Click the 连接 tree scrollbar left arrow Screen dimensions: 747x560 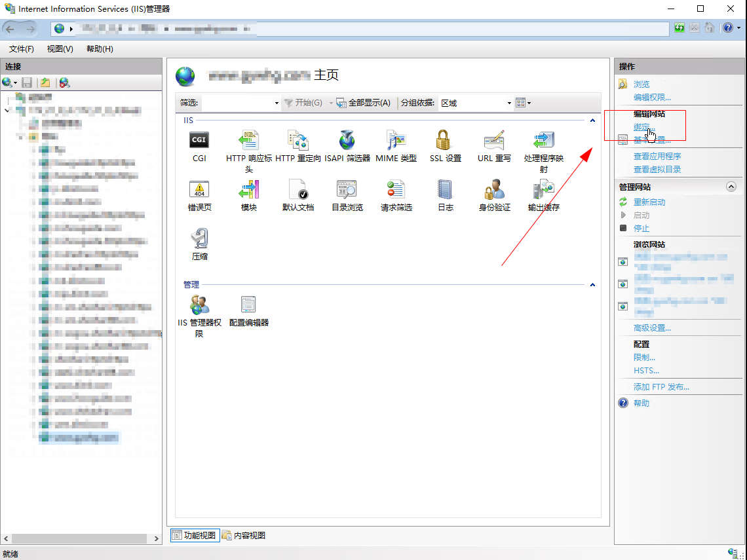pyautogui.click(x=6, y=538)
